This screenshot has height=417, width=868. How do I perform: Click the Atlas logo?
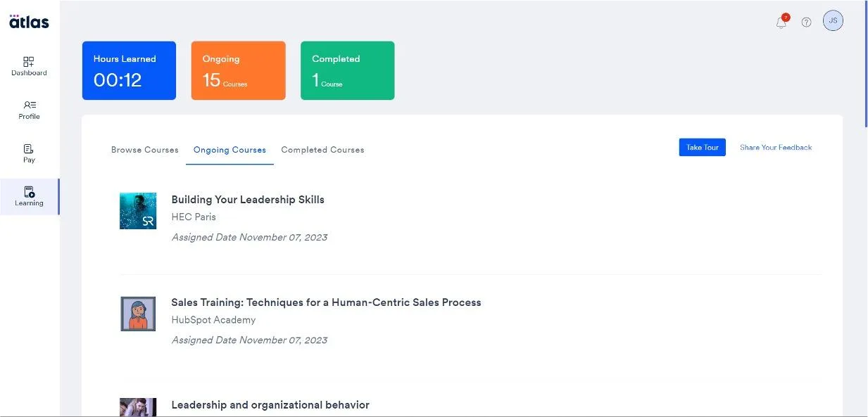[x=29, y=20]
